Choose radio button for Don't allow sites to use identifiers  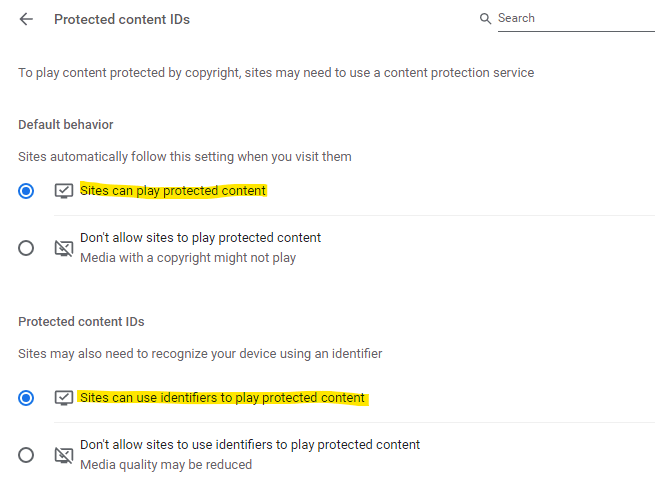(26, 455)
